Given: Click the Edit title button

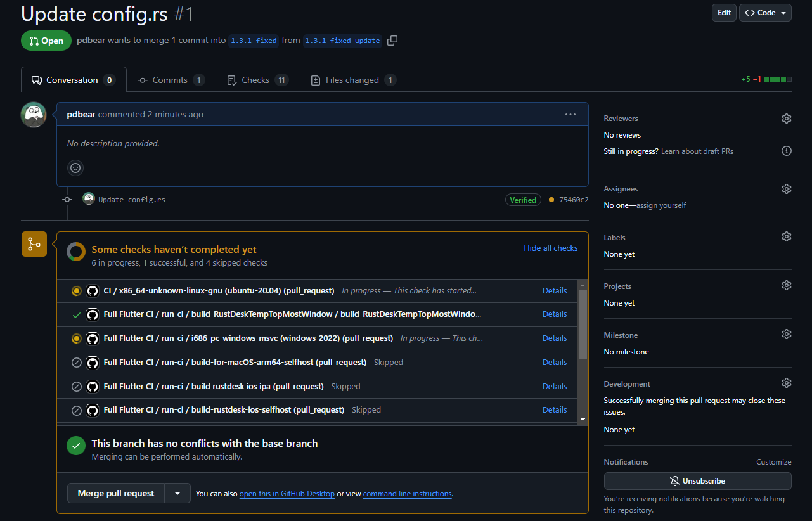Looking at the screenshot, I should 724,13.
